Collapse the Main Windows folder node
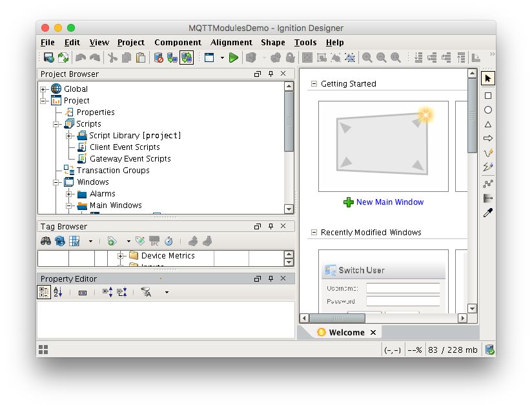Screen dimensions: 532x409 [69, 205]
